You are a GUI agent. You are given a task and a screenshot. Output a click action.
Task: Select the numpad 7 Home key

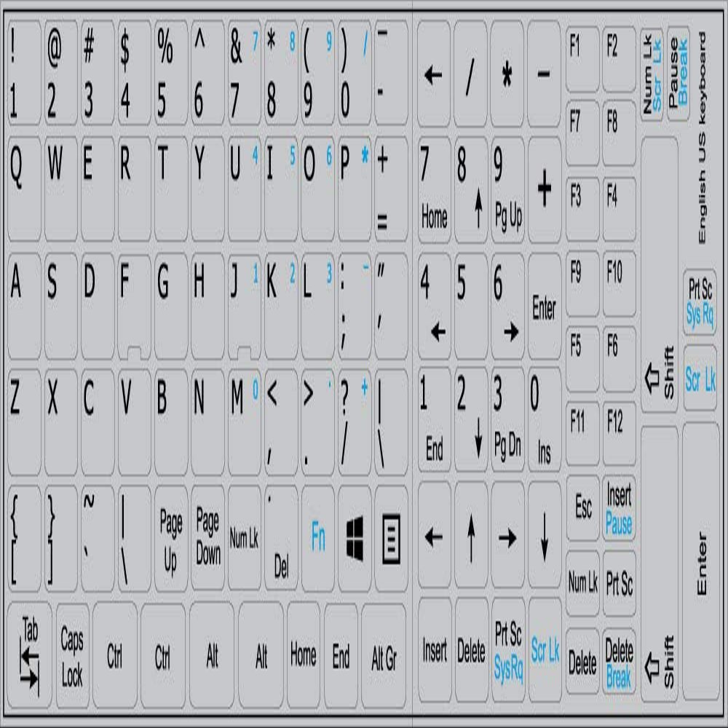[434, 189]
